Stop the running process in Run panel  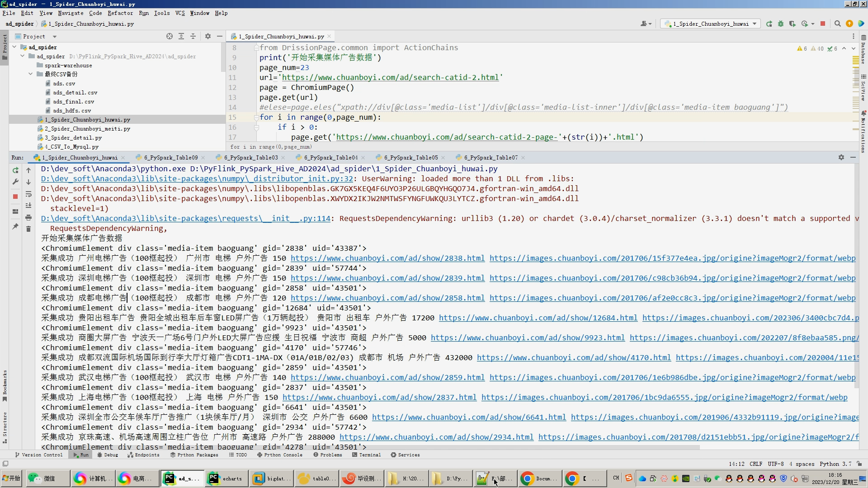tap(15, 197)
